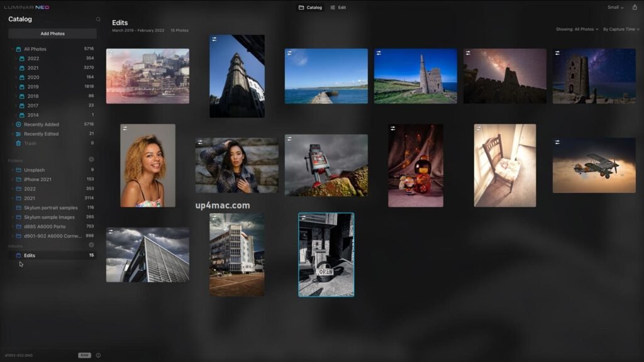Click the info icon next to the RAW badge
The image size is (644, 362).
[x=99, y=354]
